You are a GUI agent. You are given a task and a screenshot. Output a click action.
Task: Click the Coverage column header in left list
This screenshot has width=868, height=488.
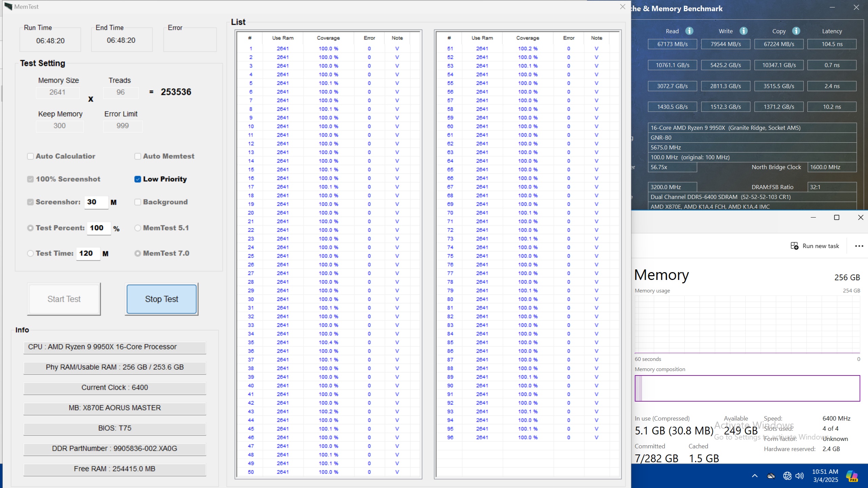click(x=328, y=38)
